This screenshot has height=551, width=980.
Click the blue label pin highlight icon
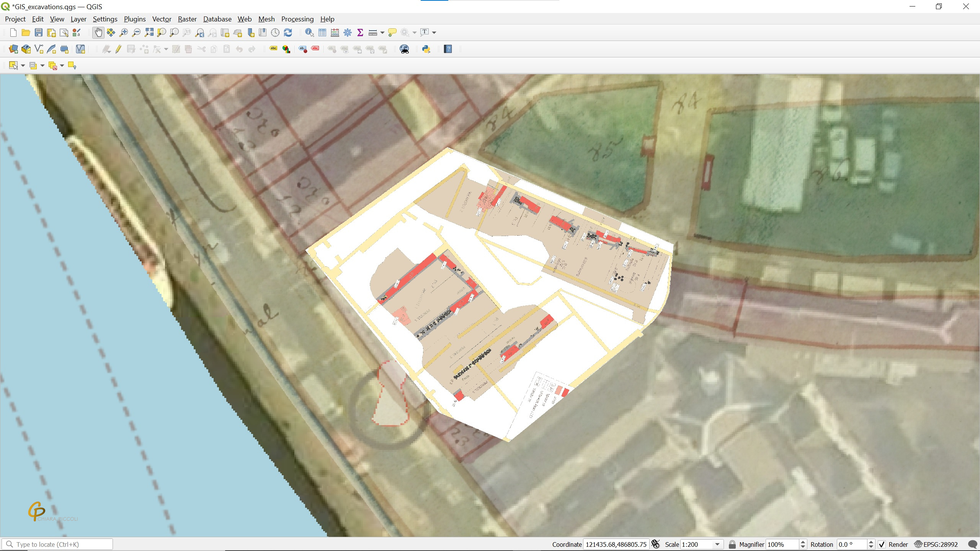tap(302, 49)
